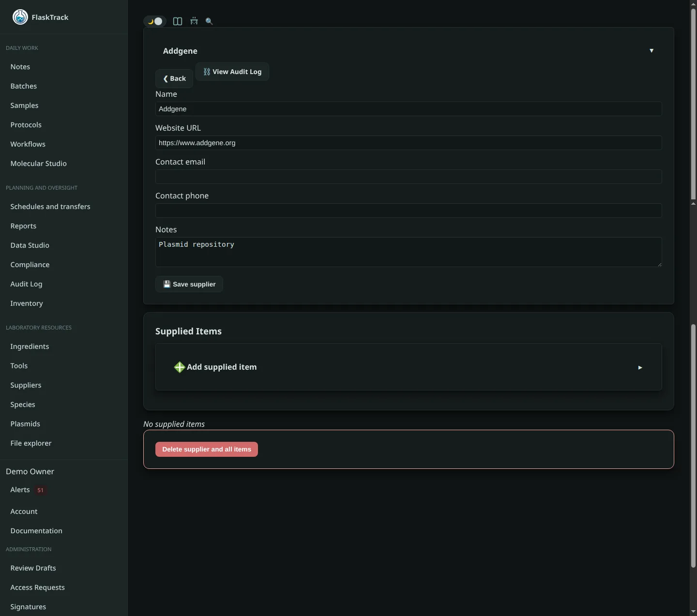The height and width of the screenshot is (616, 697).
Task: Click Delete supplier and all items
Action: [207, 450]
